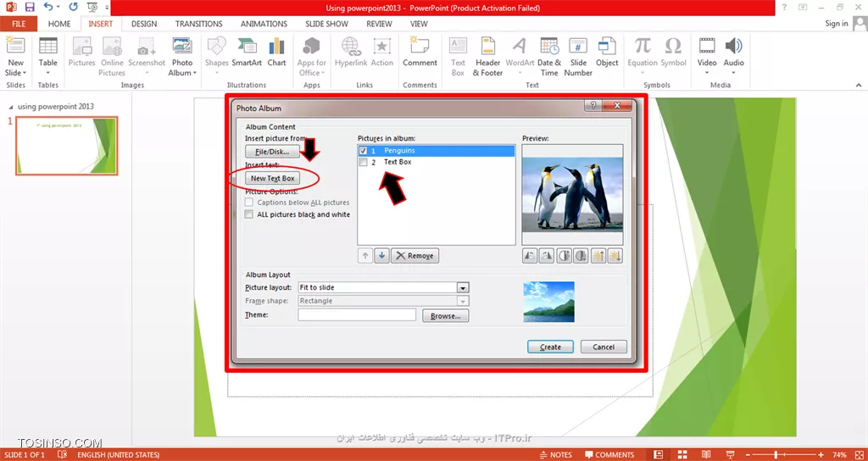Screen dimensions: 868x461
Task: Open Comments pane from status bar
Action: (609, 455)
